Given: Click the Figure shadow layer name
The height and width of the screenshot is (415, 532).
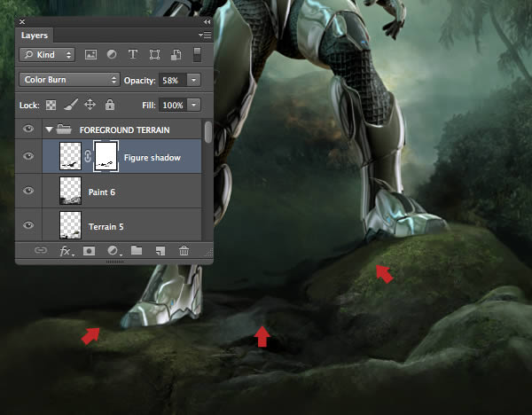Looking at the screenshot, I should click(153, 158).
